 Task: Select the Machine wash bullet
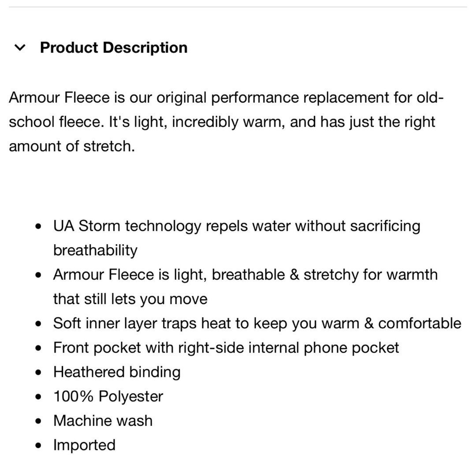point(103,421)
